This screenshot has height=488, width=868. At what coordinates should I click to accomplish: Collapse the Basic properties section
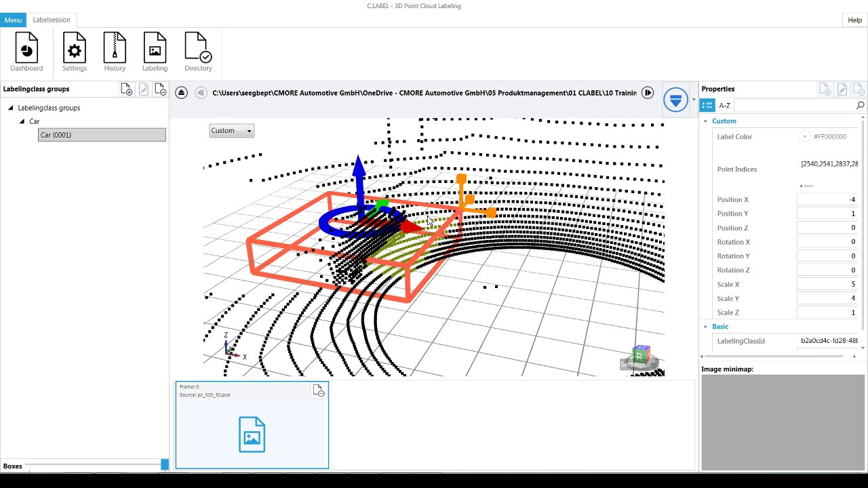[x=705, y=327]
